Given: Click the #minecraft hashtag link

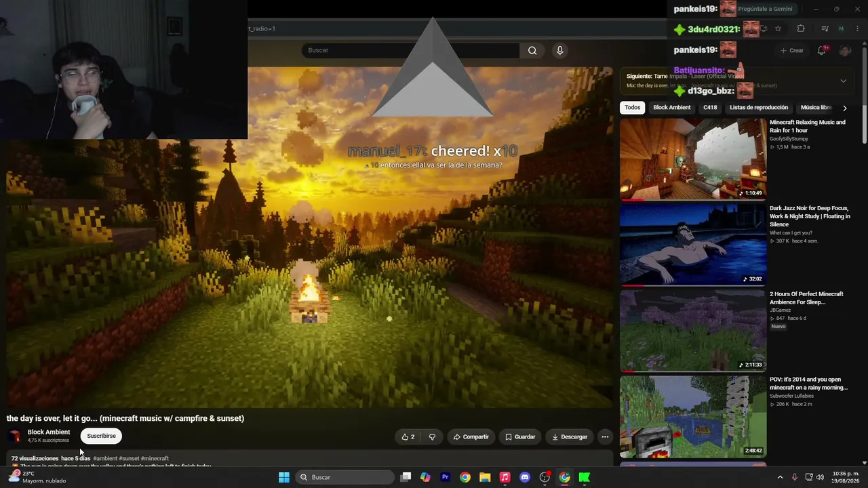Looking at the screenshot, I should pos(155,459).
